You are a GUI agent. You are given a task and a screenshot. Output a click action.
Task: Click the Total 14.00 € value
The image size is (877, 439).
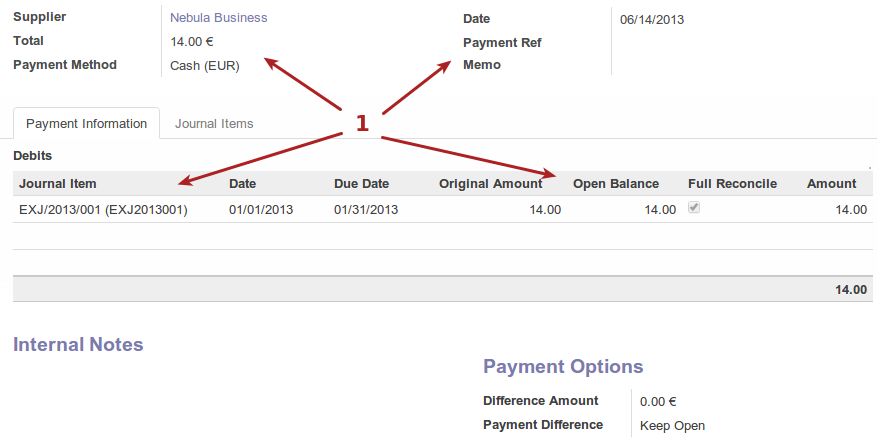tap(192, 42)
